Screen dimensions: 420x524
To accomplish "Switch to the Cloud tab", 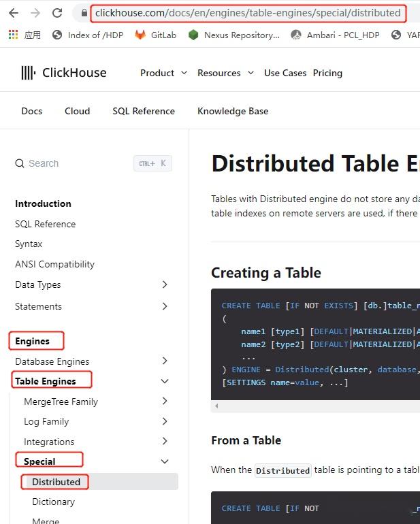I will click(x=77, y=111).
